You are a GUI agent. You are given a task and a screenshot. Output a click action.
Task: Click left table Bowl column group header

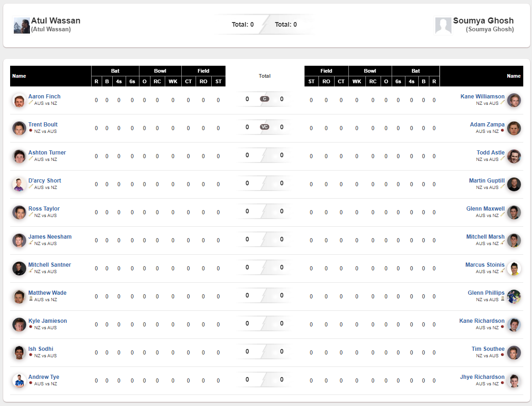coord(160,71)
